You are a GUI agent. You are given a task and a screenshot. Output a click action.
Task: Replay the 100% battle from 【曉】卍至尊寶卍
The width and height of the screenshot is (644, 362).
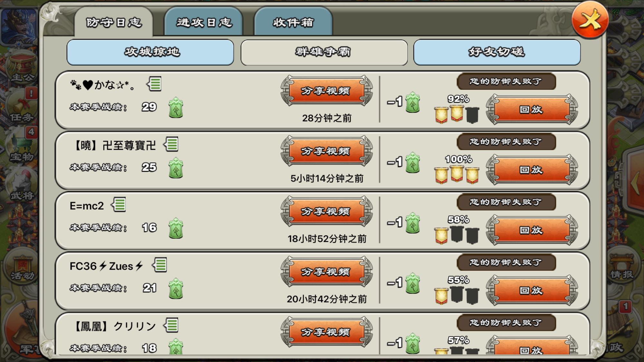tap(532, 170)
